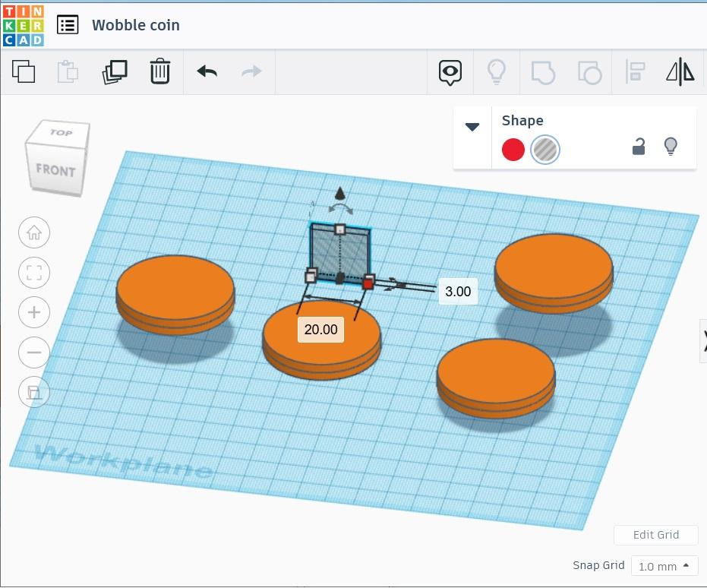Click the Mirror tool icon

point(680,71)
